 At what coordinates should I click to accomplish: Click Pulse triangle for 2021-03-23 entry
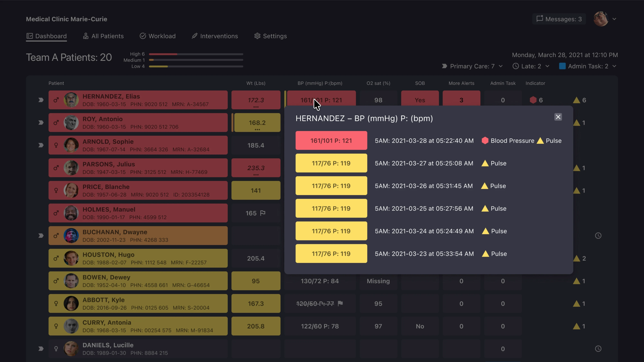485,254
